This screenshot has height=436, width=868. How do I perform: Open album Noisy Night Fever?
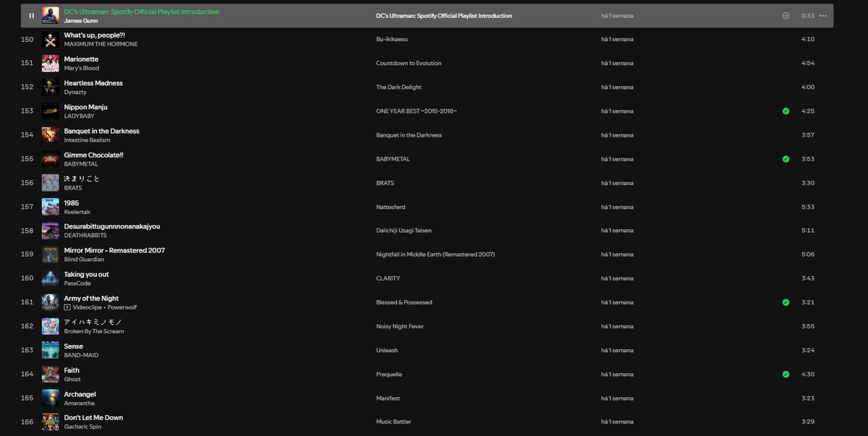click(x=400, y=326)
